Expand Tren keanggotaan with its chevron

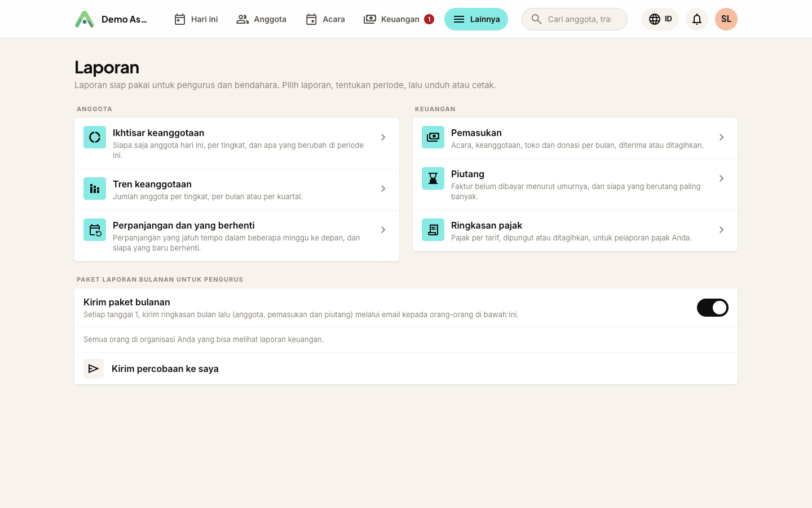383,189
